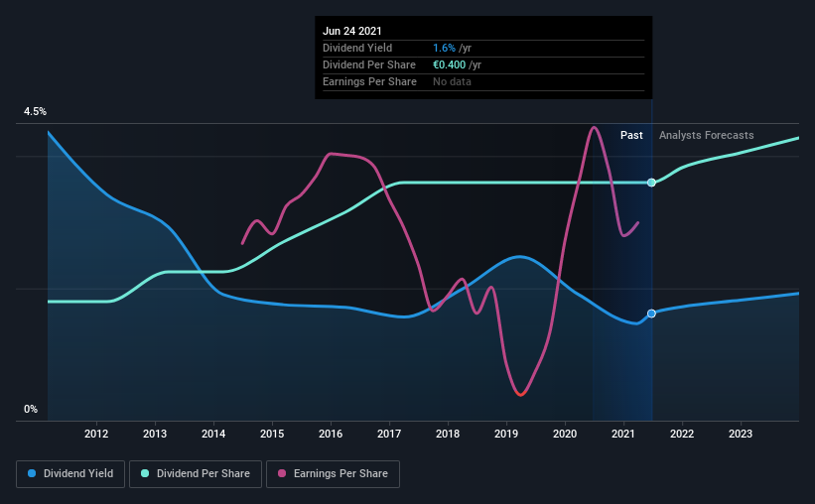The width and height of the screenshot is (815, 504).
Task: Click the 2020 x-axis label
Action: coord(565,434)
